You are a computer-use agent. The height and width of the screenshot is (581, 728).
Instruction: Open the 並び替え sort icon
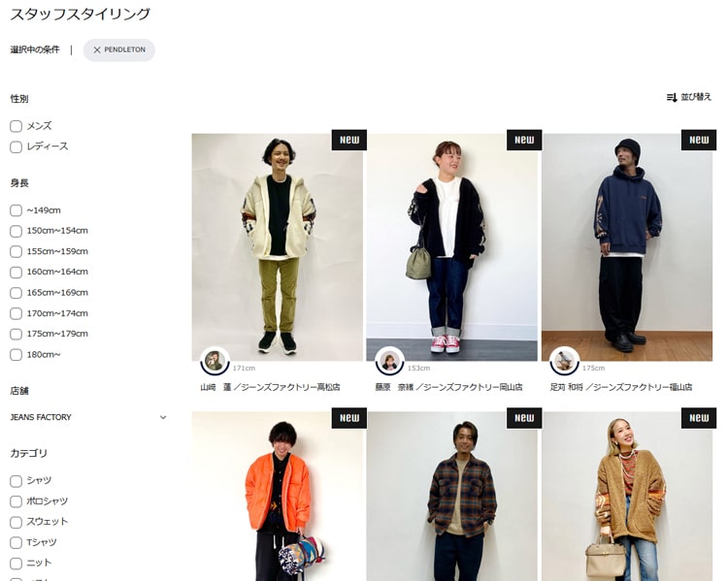[672, 97]
